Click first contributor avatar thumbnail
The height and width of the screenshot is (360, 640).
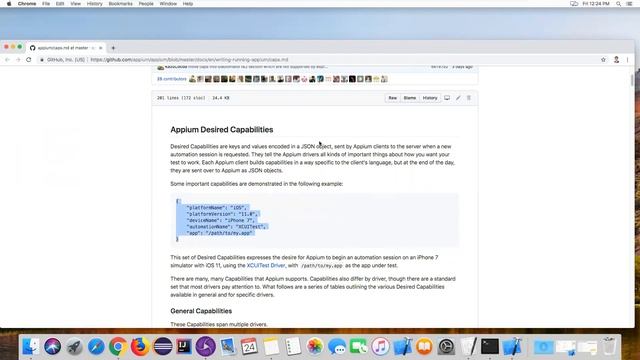click(193, 79)
